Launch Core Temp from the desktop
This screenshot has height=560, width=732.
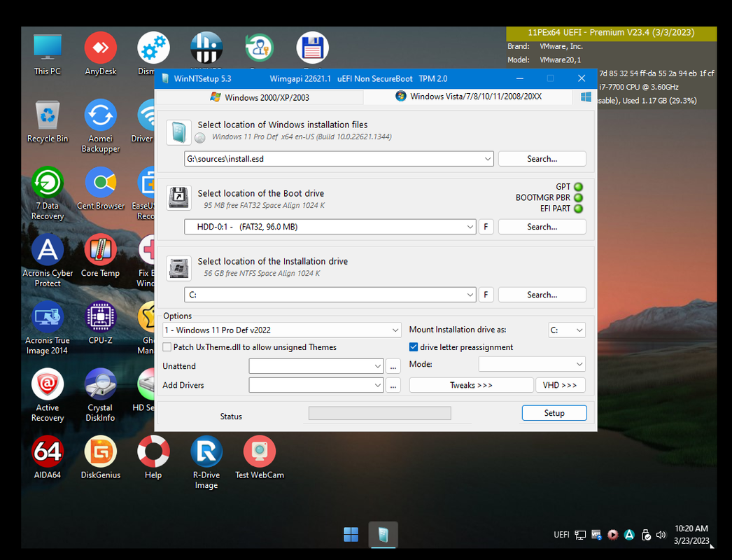pos(100,256)
